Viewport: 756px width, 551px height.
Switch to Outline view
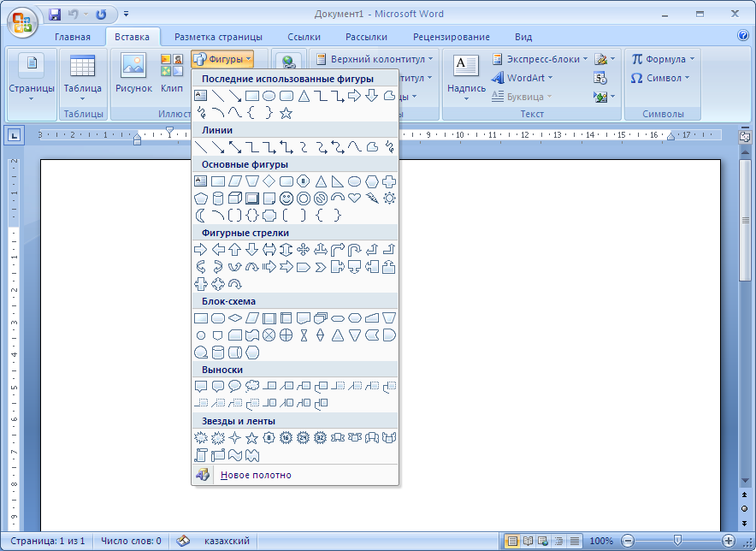558,541
